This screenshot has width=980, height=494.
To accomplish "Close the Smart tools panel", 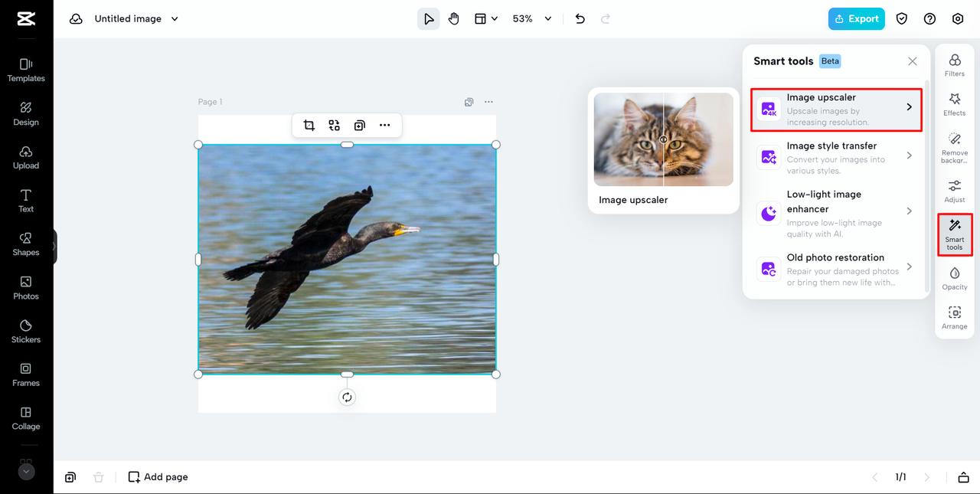I will coord(913,61).
